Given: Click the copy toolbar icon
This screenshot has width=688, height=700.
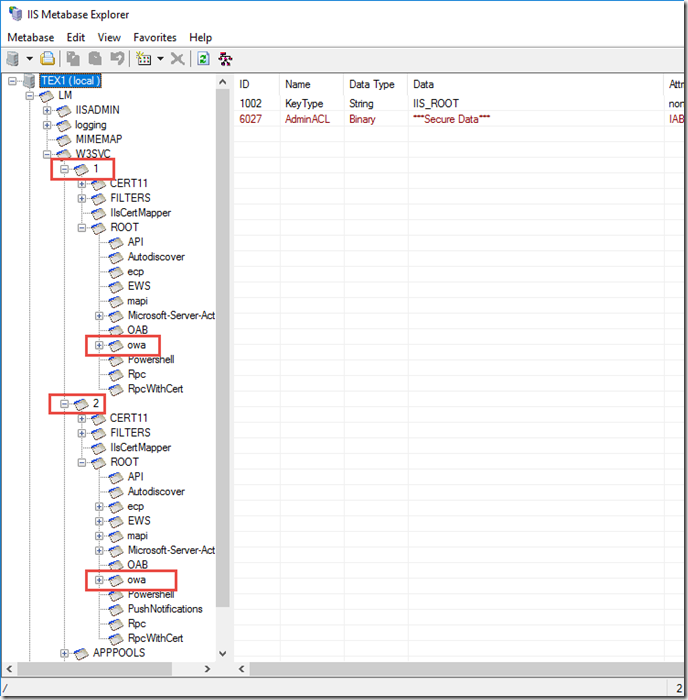Looking at the screenshot, I should click(x=74, y=59).
